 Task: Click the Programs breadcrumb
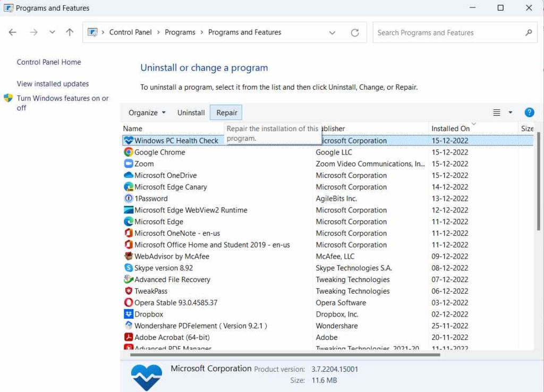pyautogui.click(x=180, y=32)
